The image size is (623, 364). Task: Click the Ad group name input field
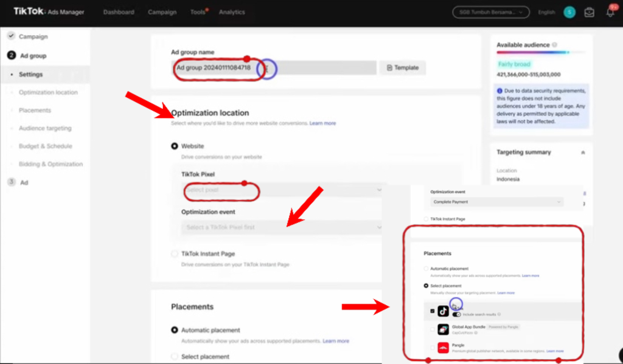(274, 67)
